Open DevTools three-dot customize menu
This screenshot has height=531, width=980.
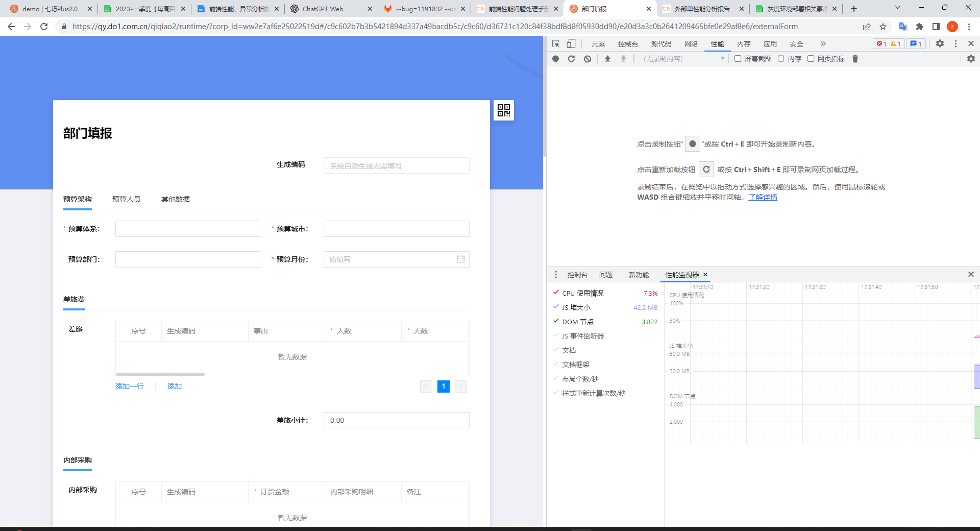coord(955,44)
